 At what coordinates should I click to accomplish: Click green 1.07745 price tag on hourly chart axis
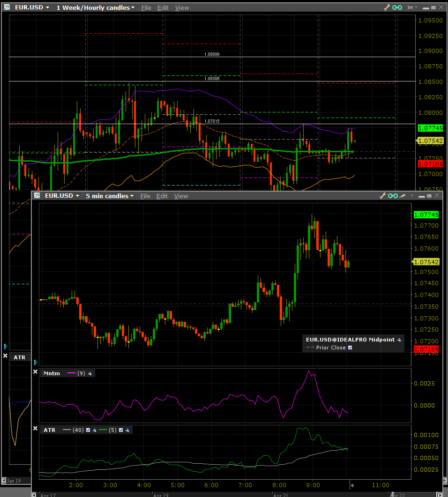430,128
